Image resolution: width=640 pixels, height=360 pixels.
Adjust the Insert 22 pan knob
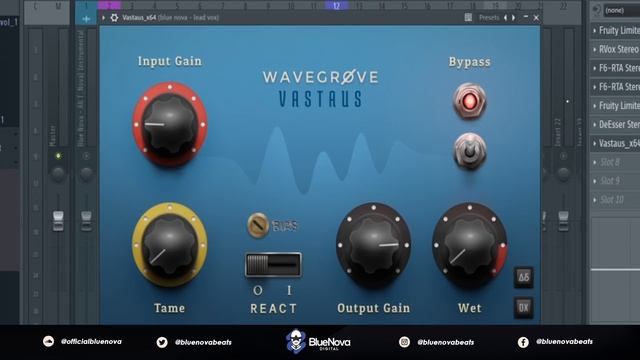(x=563, y=174)
